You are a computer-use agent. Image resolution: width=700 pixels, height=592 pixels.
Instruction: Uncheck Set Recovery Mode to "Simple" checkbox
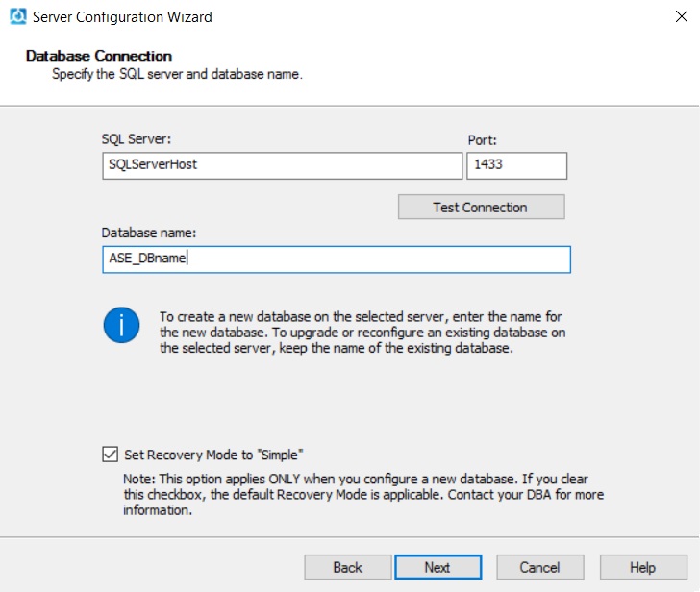110,455
